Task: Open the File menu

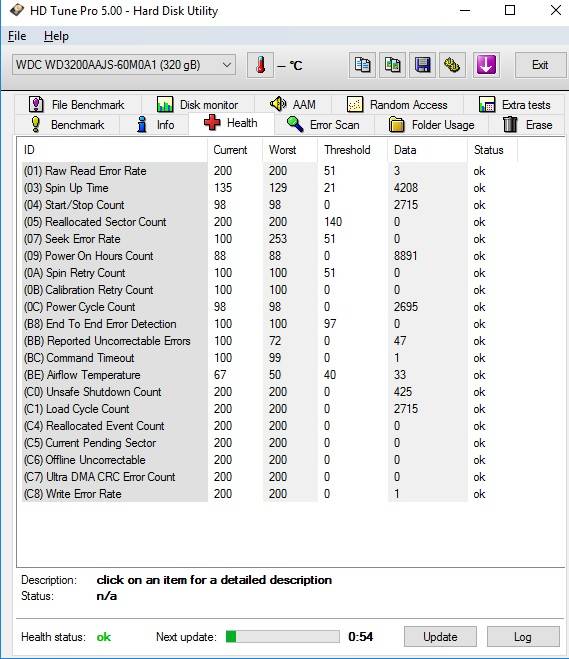Action: click(17, 36)
